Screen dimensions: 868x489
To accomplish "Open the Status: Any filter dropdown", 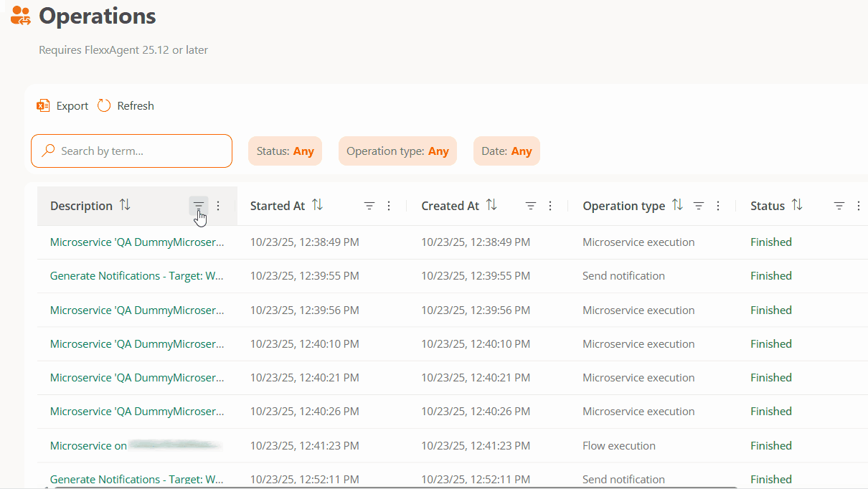I will click(286, 151).
